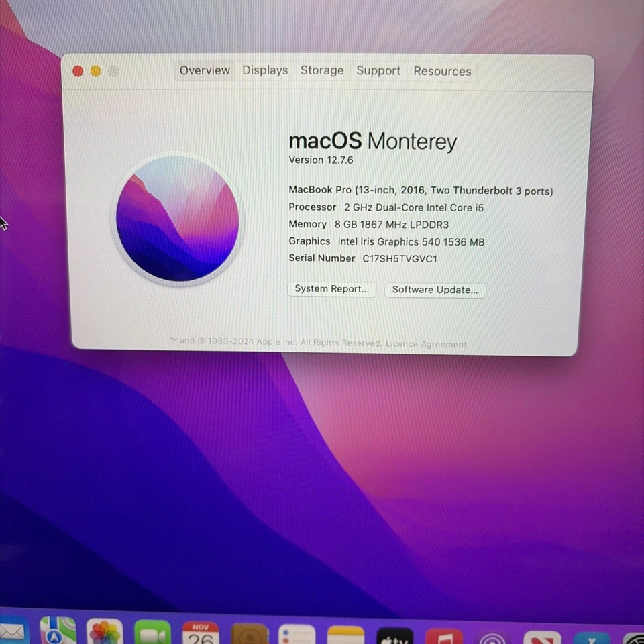Switch to the Displays tab
This screenshot has width=644, height=644.
(x=265, y=70)
